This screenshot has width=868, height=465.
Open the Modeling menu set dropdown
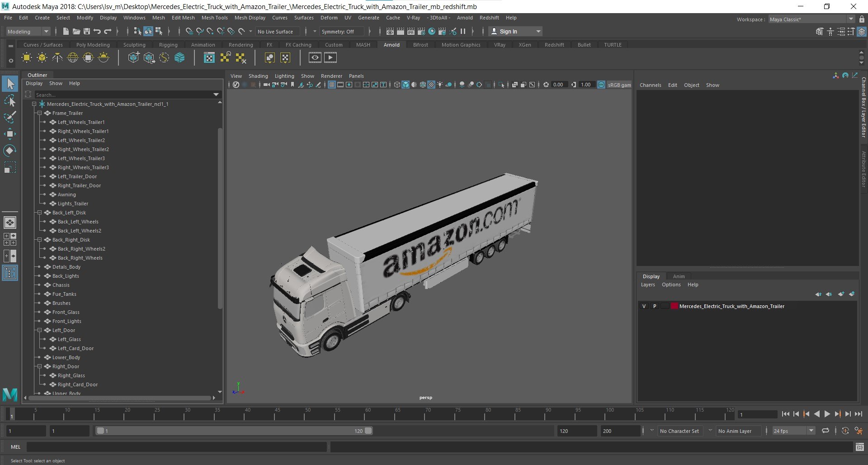point(28,31)
